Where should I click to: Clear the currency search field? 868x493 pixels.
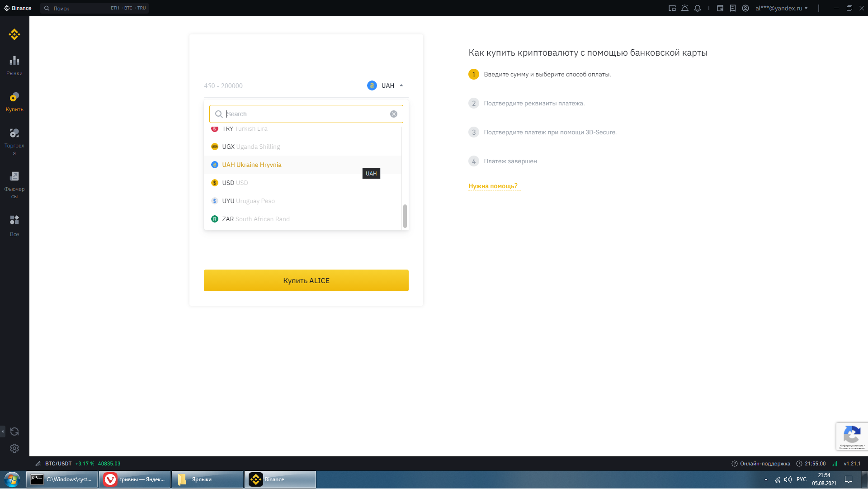coord(394,115)
